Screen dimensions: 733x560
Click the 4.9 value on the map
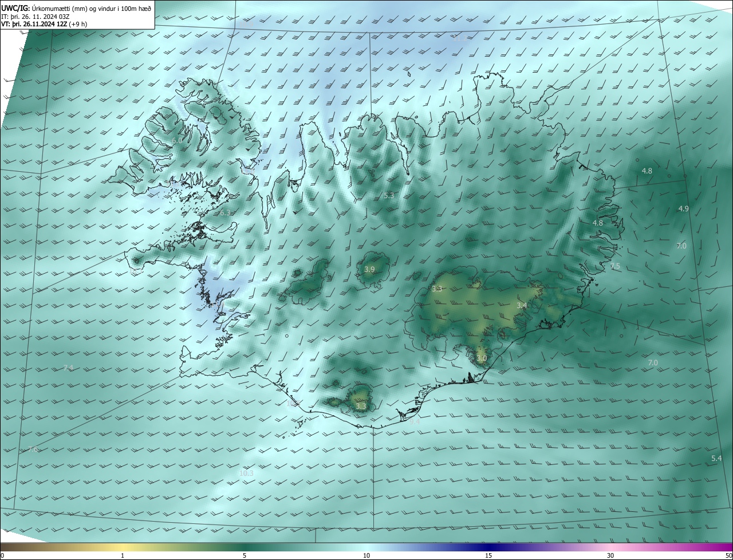[x=683, y=208]
